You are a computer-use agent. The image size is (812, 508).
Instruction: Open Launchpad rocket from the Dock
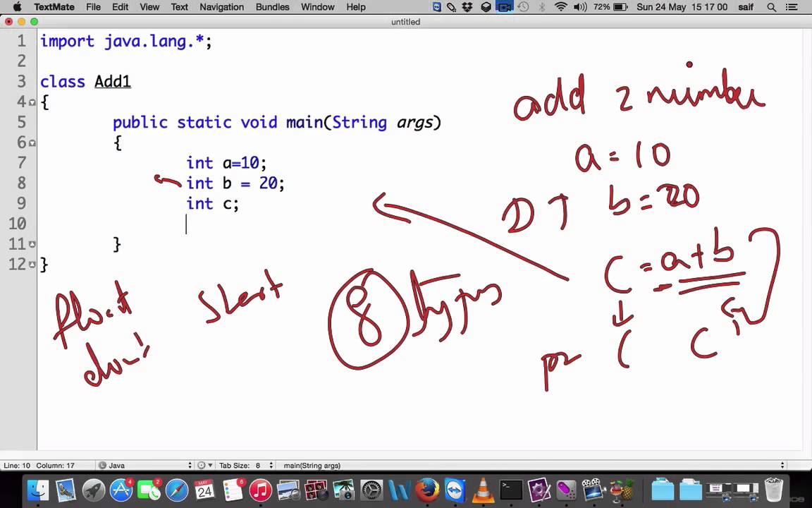pos(94,490)
